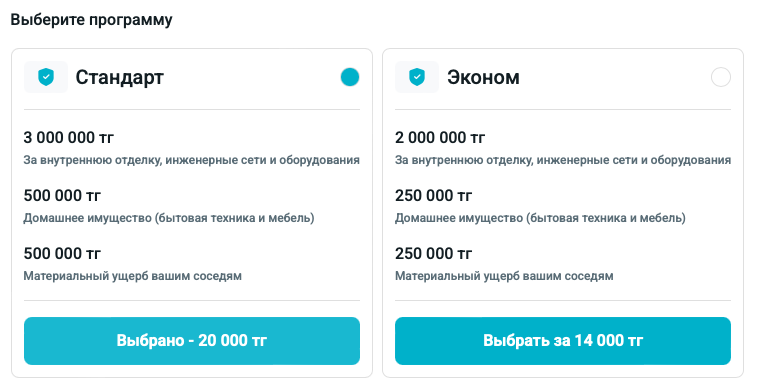Click the Выберите программу heading

click(x=91, y=20)
